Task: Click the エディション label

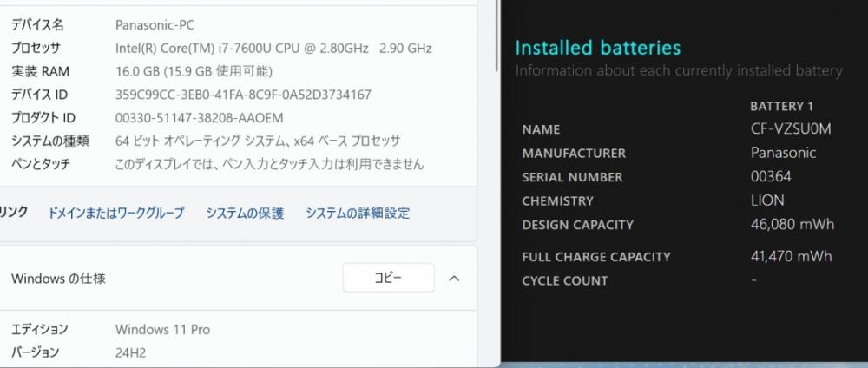Action: pyautogui.click(x=40, y=329)
